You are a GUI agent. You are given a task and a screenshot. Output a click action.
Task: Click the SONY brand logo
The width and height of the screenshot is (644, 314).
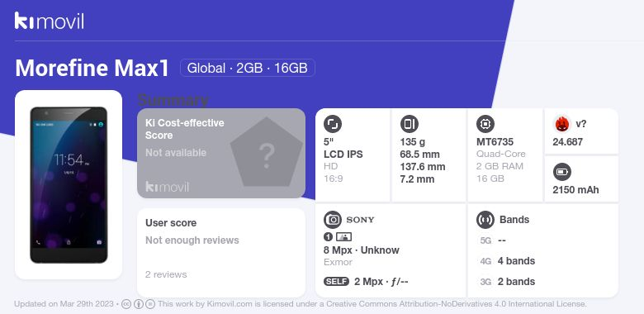coord(360,220)
